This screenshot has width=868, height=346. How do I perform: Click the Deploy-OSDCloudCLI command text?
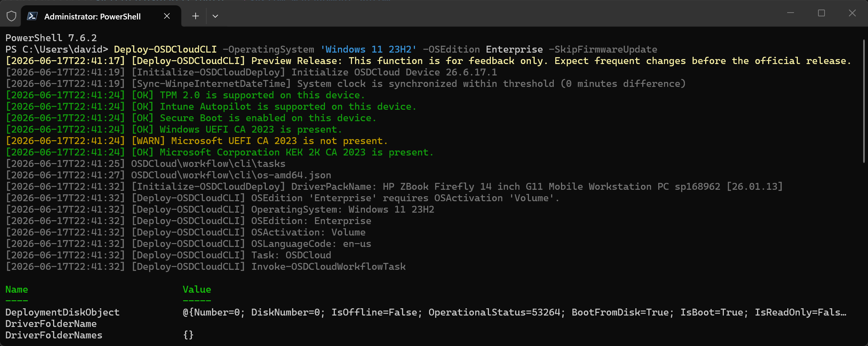tap(165, 50)
